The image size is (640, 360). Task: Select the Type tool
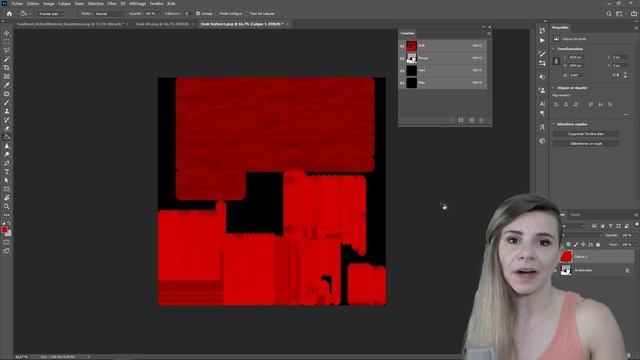pos(7,172)
